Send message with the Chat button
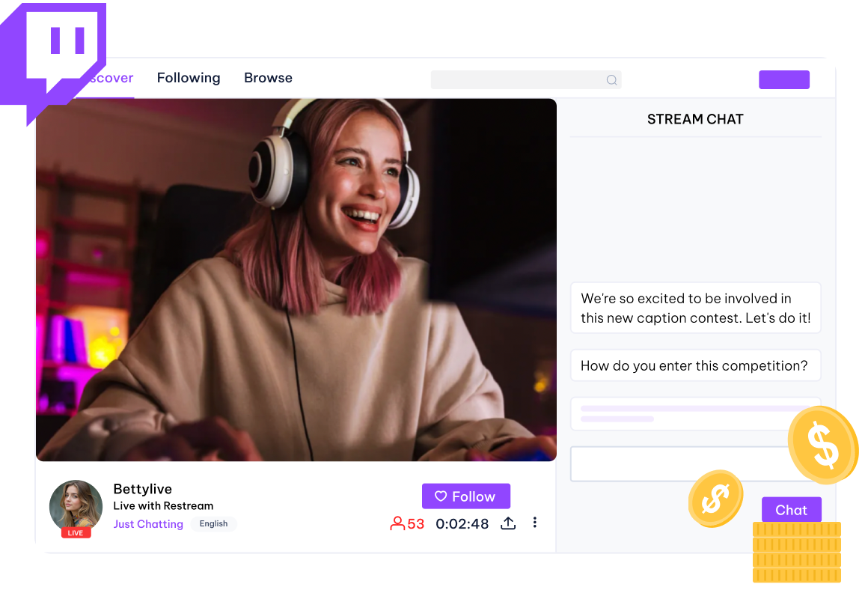868x599 pixels. [791, 510]
